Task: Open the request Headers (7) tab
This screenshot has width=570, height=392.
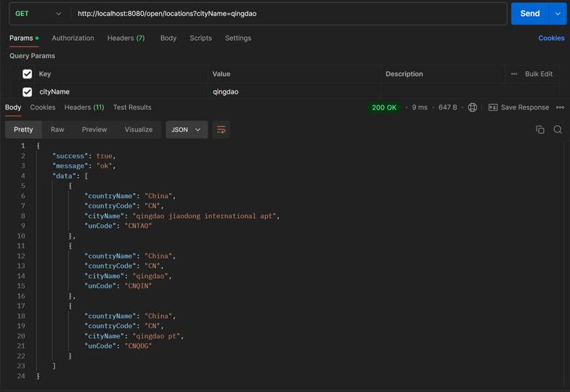Action: click(x=126, y=38)
